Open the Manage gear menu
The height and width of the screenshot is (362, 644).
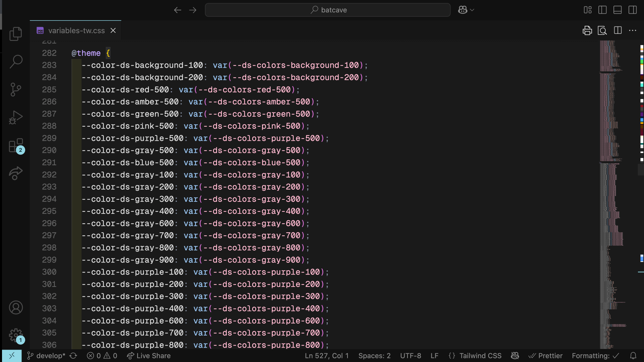(x=16, y=335)
